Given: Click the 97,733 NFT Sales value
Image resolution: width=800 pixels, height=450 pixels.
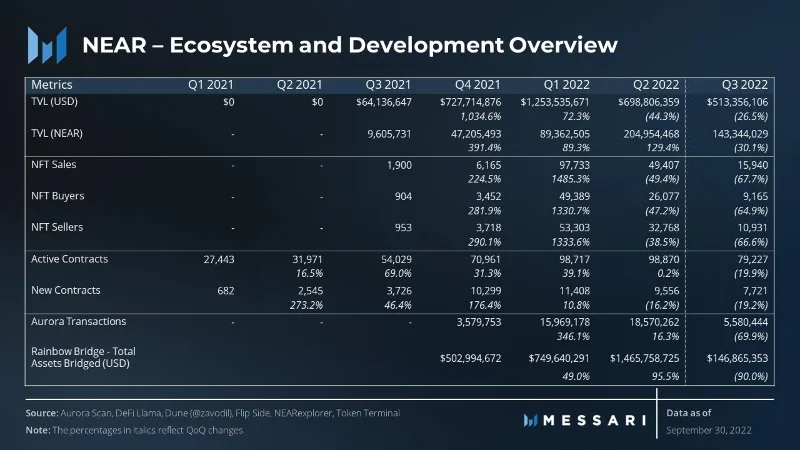Looking at the screenshot, I should pyautogui.click(x=574, y=165).
